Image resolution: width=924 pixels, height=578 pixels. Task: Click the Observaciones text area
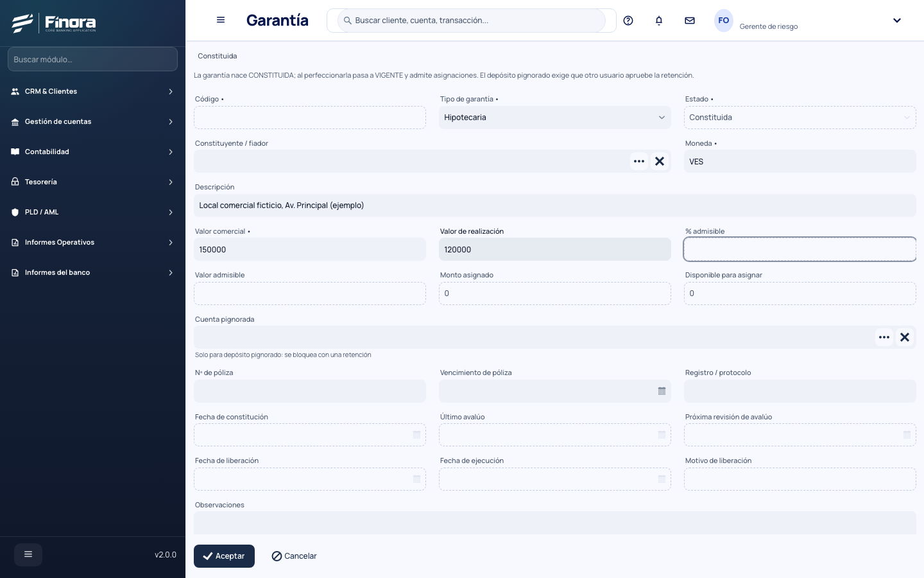coord(555,523)
